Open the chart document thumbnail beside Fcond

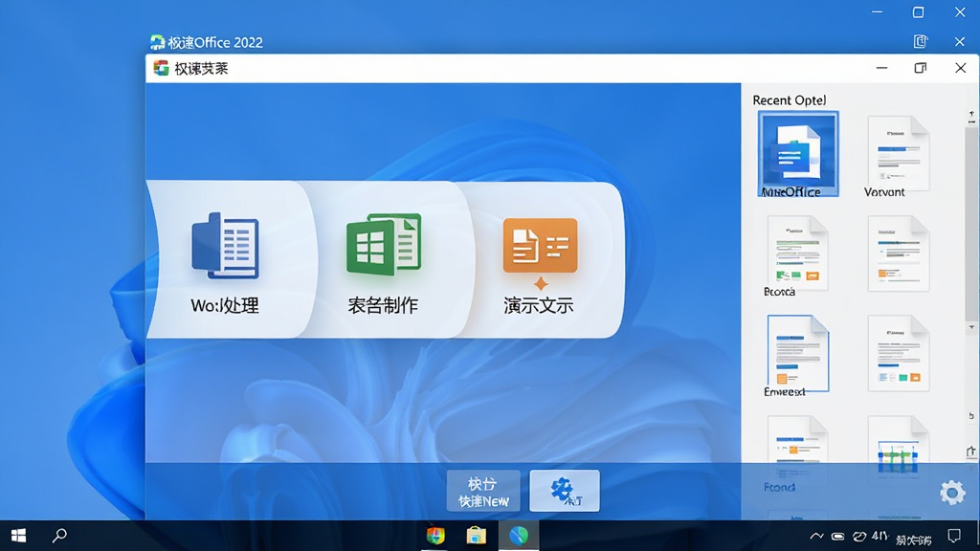[898, 448]
